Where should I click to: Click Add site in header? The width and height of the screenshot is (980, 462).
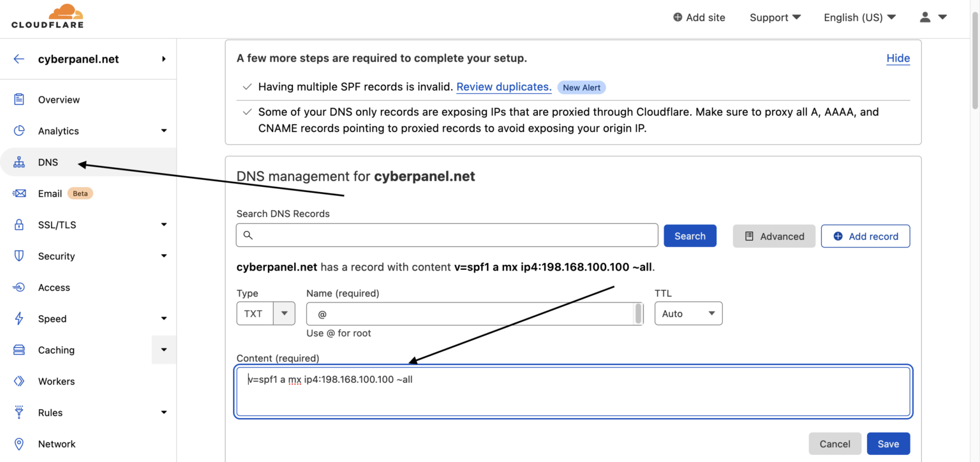pos(699,17)
